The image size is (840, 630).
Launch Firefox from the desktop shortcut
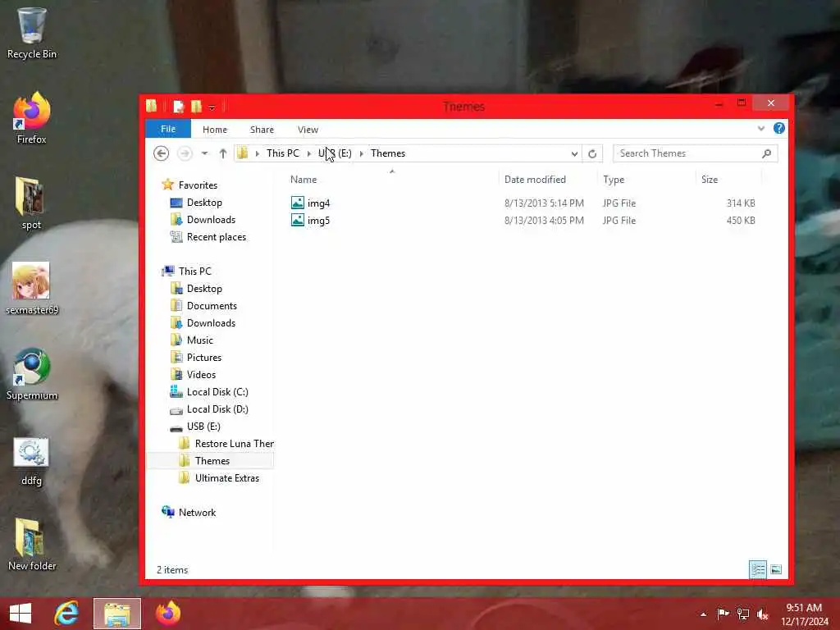(32, 118)
